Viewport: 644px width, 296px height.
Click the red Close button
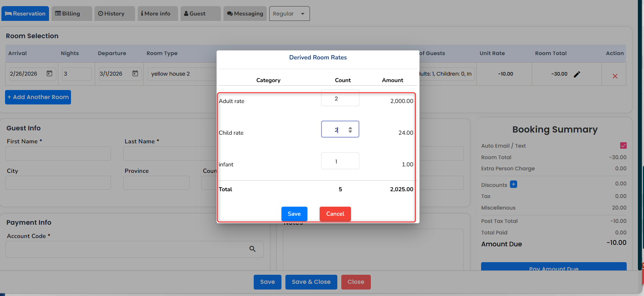(356, 282)
